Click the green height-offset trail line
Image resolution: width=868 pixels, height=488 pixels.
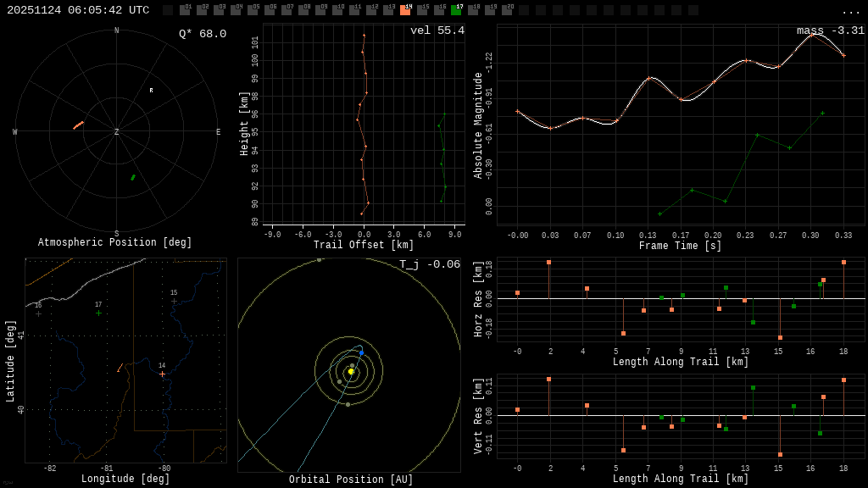click(x=442, y=158)
